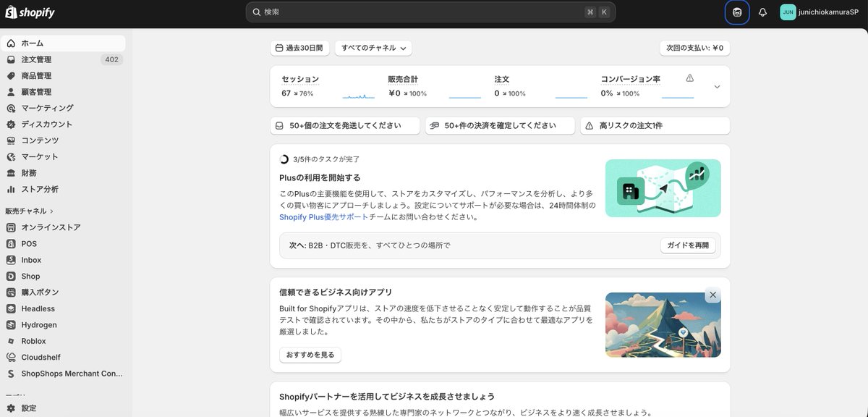This screenshot has height=417, width=868.
Task: Click the 3/5件のタスクが完了 progress ring
Action: pyautogui.click(x=284, y=159)
